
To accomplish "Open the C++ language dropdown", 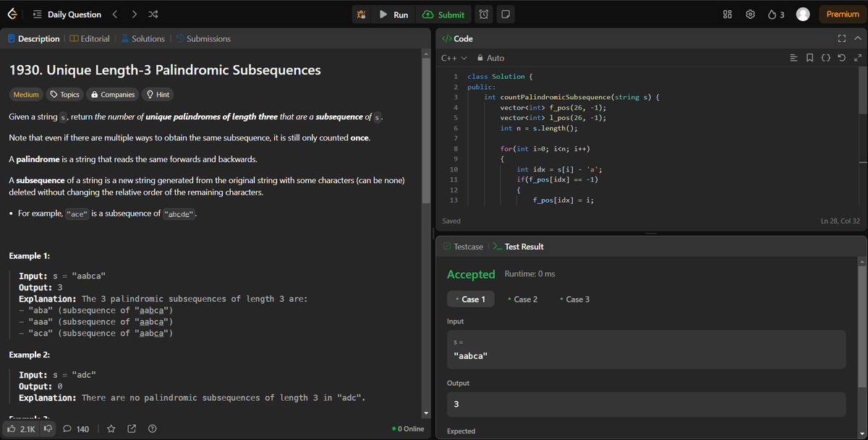I will point(449,58).
